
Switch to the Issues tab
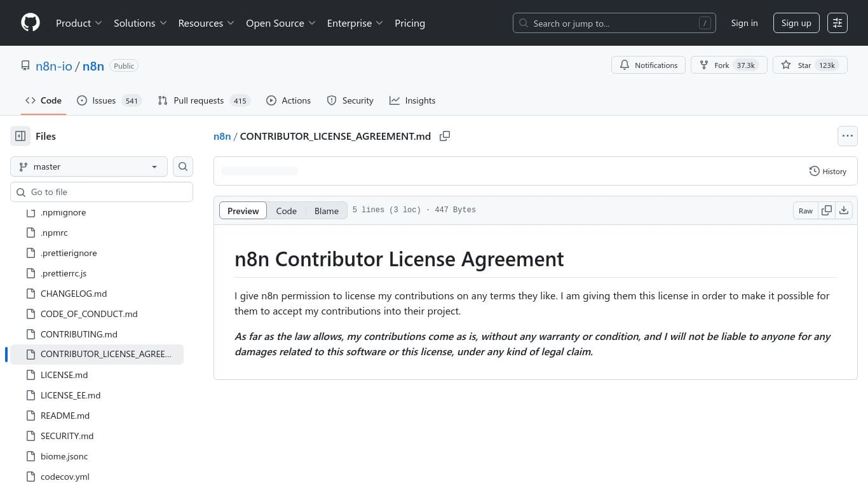tap(108, 100)
